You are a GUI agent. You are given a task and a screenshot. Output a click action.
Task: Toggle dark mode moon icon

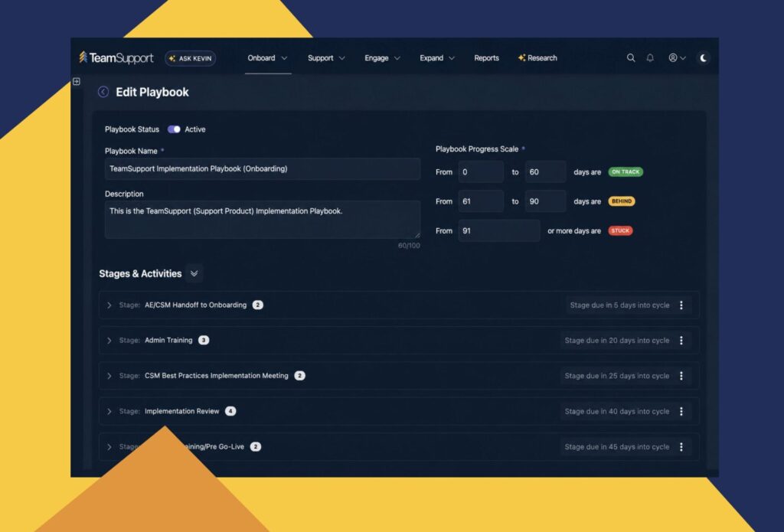[704, 58]
